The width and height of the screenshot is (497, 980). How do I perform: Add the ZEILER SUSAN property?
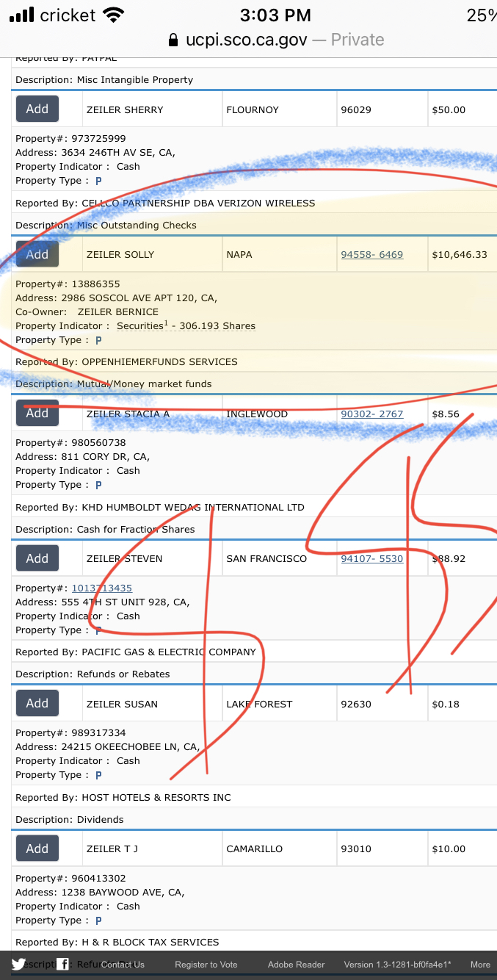point(37,703)
